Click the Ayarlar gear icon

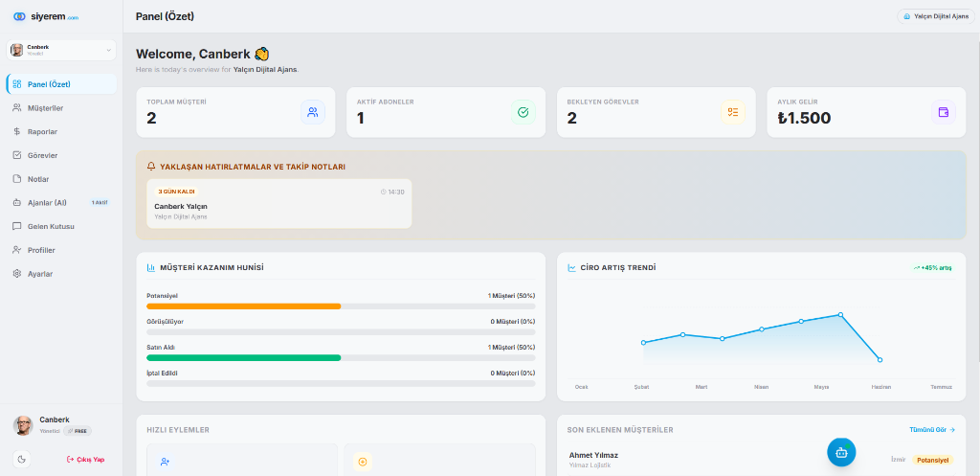click(x=17, y=273)
